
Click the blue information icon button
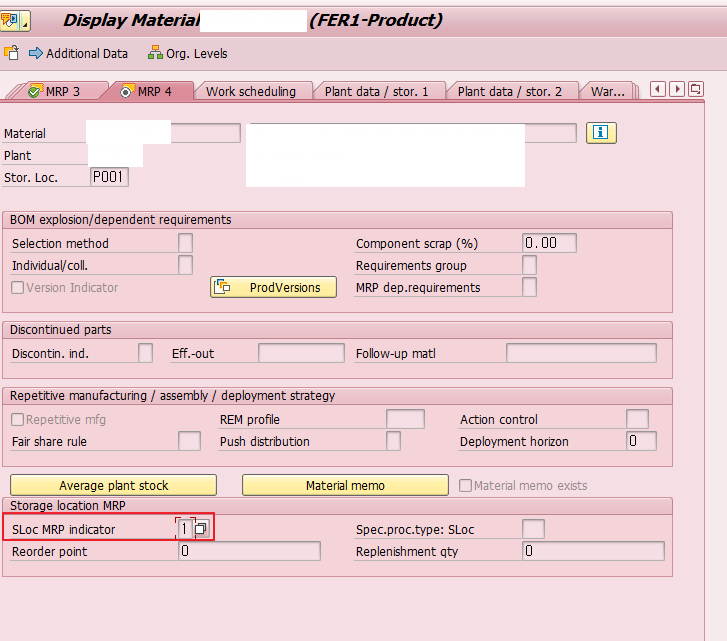coord(601,133)
